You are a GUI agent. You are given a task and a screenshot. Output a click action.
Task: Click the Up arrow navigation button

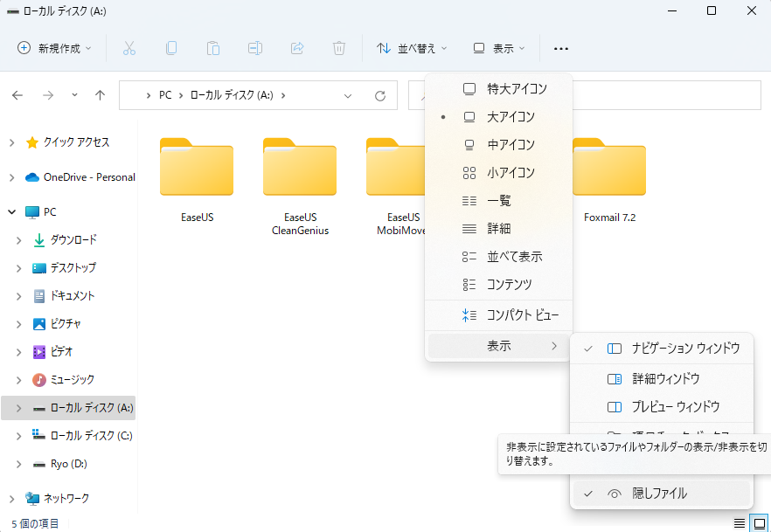coord(100,95)
